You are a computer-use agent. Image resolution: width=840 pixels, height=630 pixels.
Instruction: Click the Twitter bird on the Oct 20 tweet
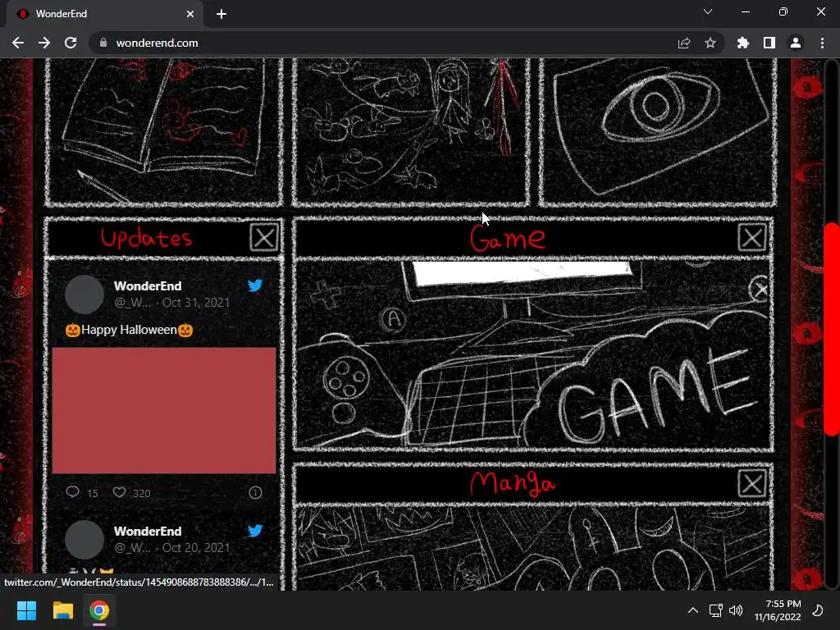pyautogui.click(x=255, y=531)
